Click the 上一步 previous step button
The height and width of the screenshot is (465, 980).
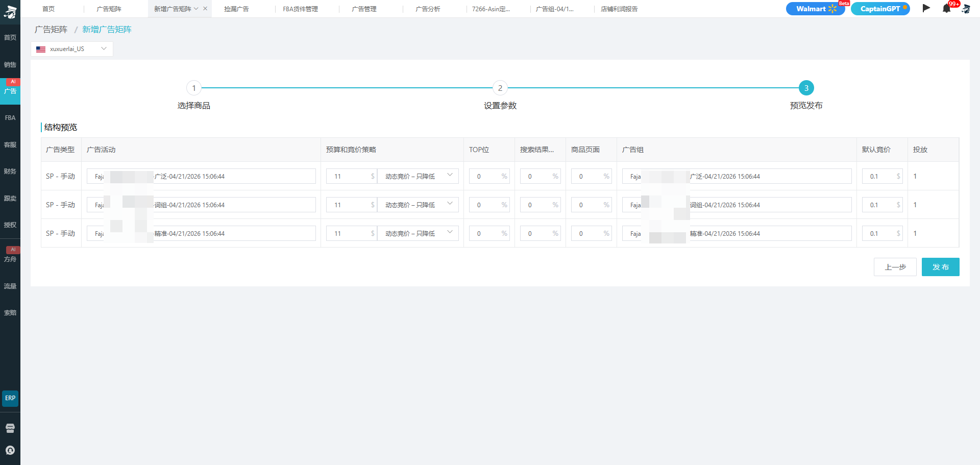895,267
